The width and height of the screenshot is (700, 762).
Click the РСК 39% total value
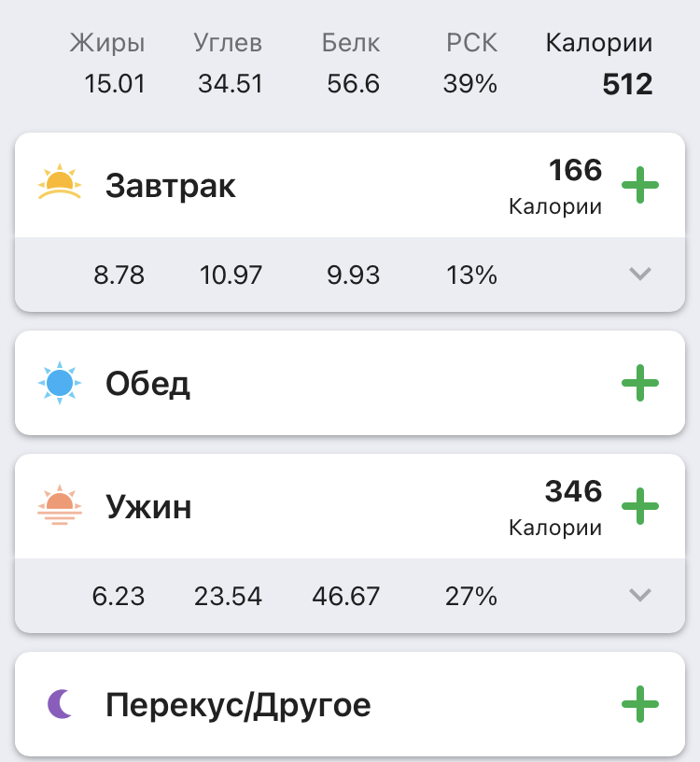(469, 84)
